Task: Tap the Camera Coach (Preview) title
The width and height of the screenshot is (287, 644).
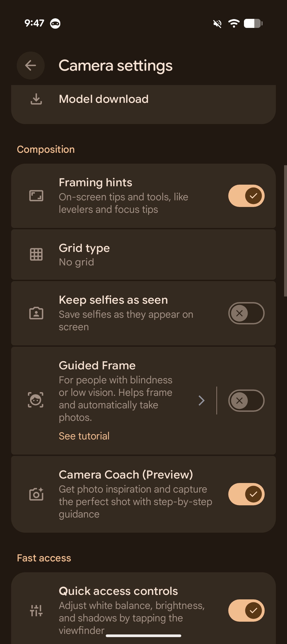Action: pos(126,475)
